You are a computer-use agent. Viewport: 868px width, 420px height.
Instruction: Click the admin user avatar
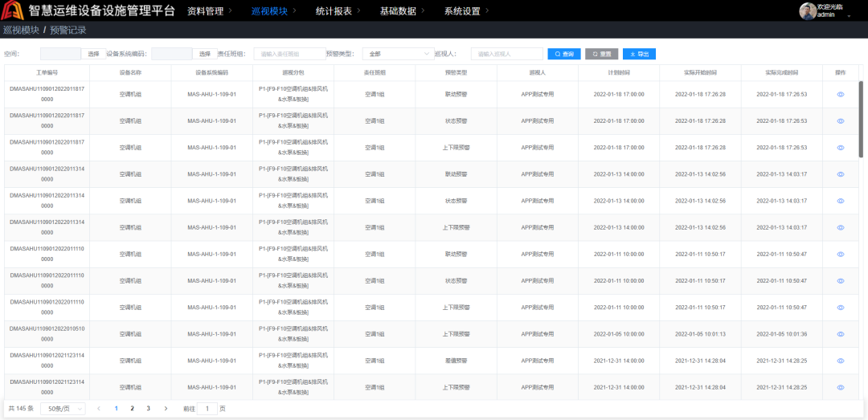point(808,10)
